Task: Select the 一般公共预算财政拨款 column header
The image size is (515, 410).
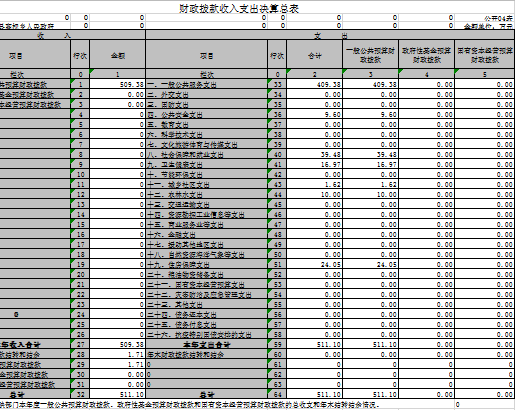Action: pyautogui.click(x=370, y=55)
